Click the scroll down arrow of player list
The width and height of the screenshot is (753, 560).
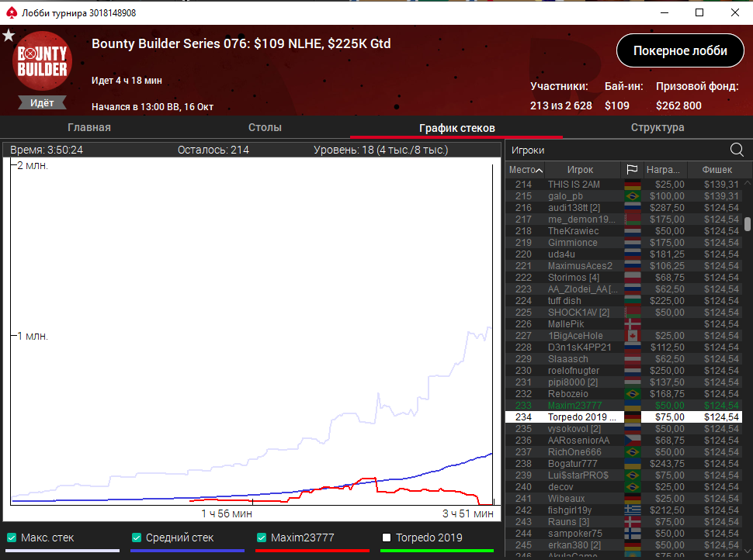point(748,551)
